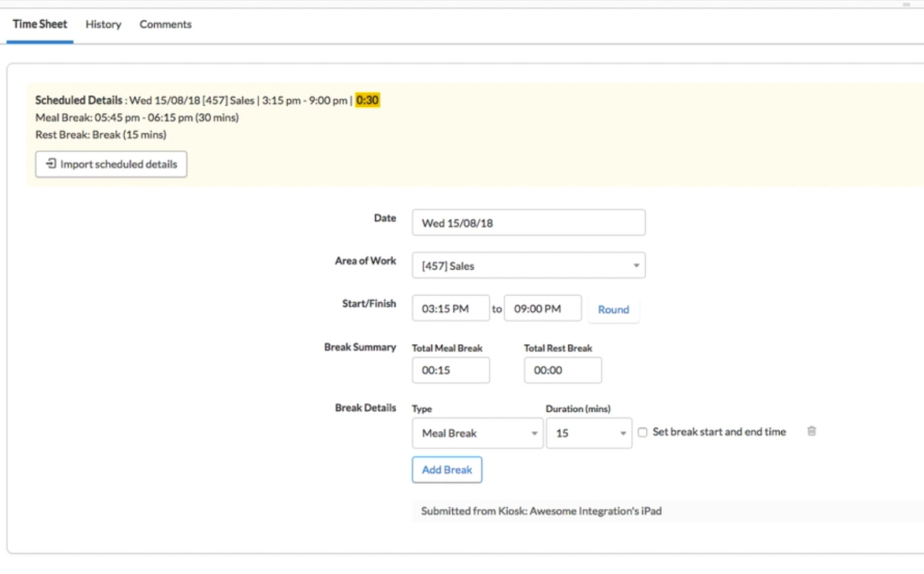Click the finish time field 09:00 PM

(x=542, y=309)
